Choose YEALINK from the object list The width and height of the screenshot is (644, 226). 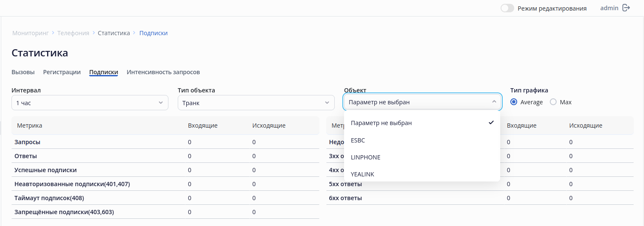[363, 174]
